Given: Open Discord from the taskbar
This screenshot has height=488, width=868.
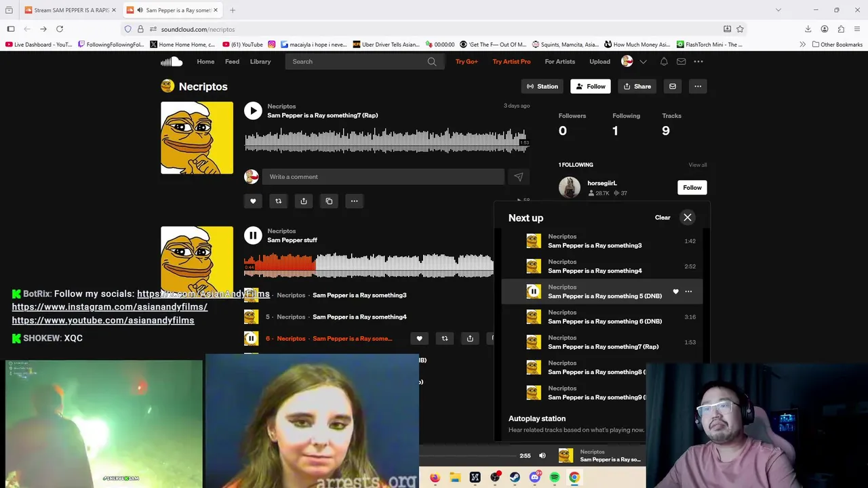Looking at the screenshot, I should (534, 477).
